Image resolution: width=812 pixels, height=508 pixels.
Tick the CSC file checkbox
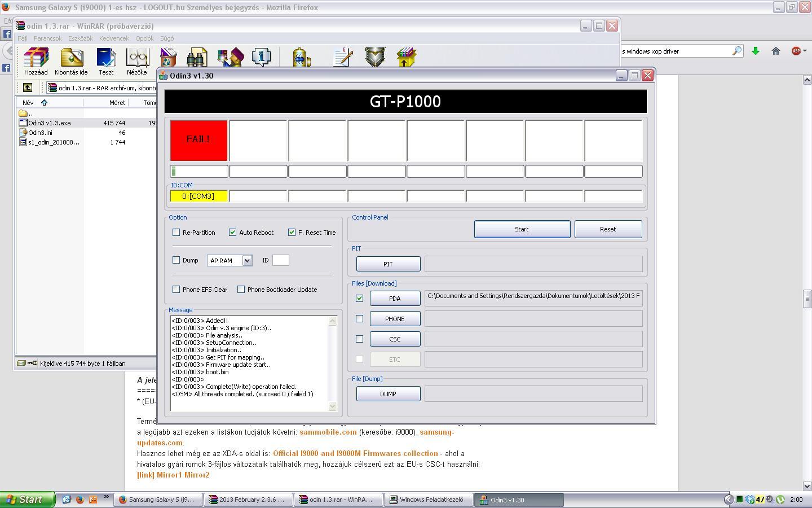pos(359,339)
